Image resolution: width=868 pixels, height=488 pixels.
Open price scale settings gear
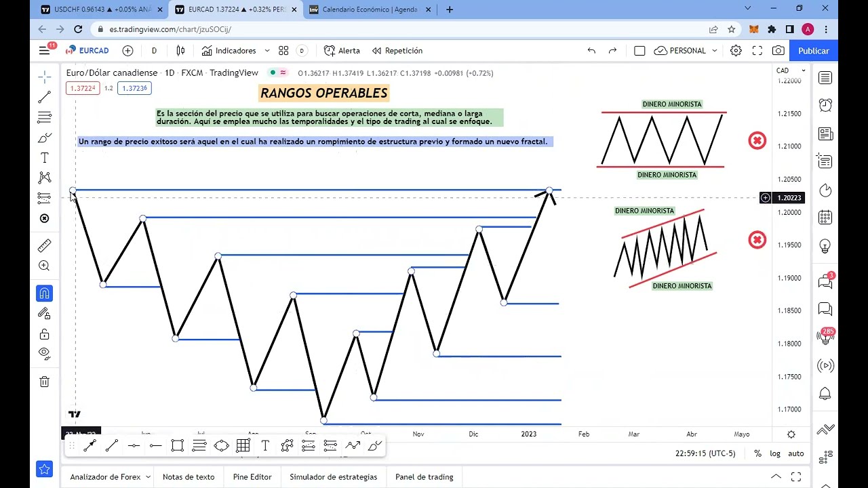[791, 434]
